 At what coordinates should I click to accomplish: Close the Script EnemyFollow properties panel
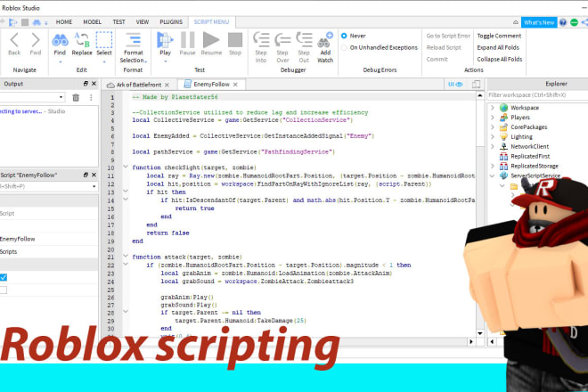coord(94,175)
